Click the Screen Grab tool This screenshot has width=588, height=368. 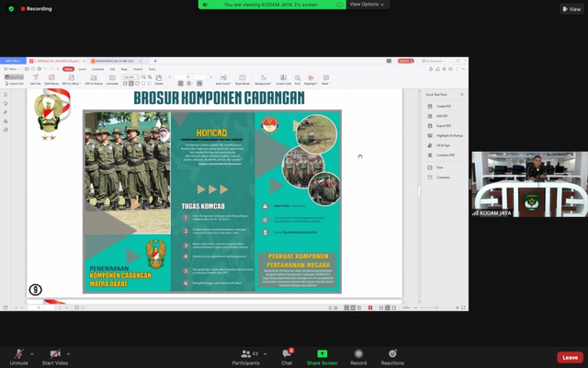tap(284, 80)
